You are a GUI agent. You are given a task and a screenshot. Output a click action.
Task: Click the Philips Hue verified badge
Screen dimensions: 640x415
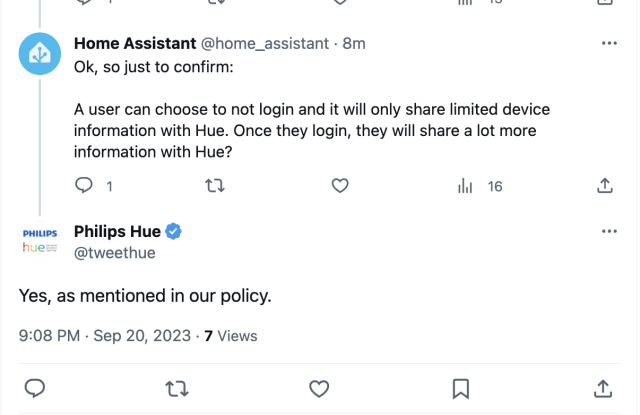pyautogui.click(x=173, y=232)
